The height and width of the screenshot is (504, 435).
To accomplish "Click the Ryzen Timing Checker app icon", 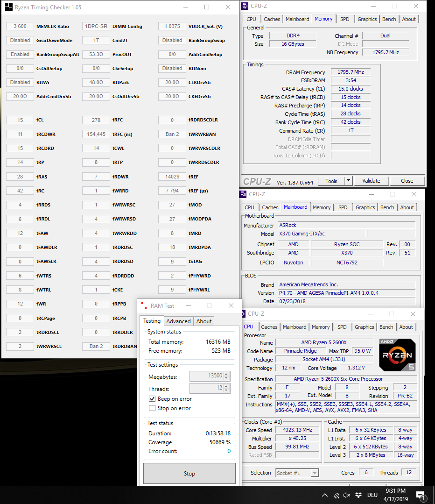I will (x=9, y=7).
